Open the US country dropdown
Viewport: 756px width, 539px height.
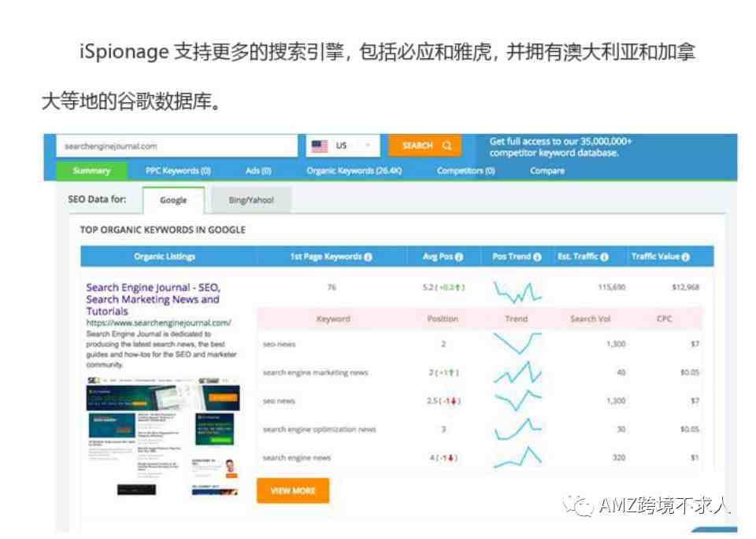coord(343,146)
